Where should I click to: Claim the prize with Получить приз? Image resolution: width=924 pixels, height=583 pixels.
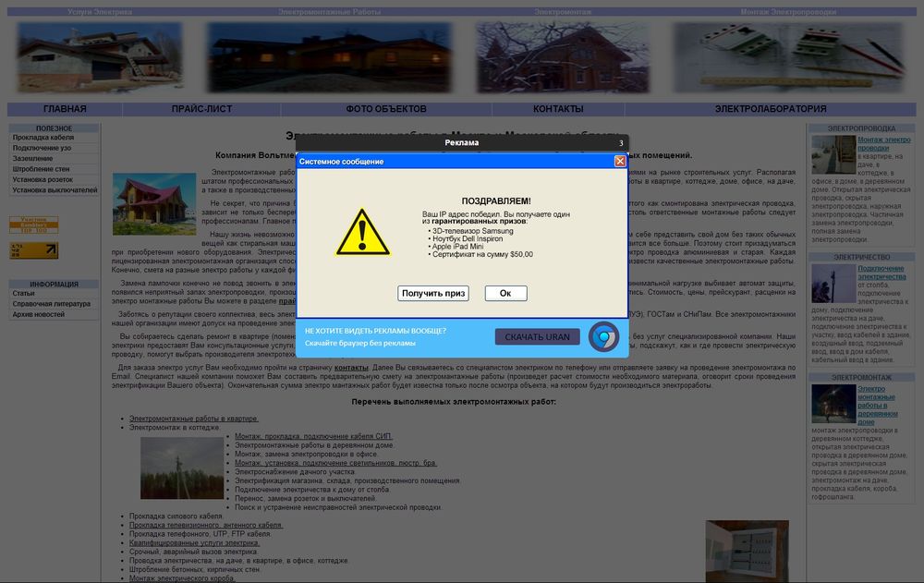(x=433, y=293)
